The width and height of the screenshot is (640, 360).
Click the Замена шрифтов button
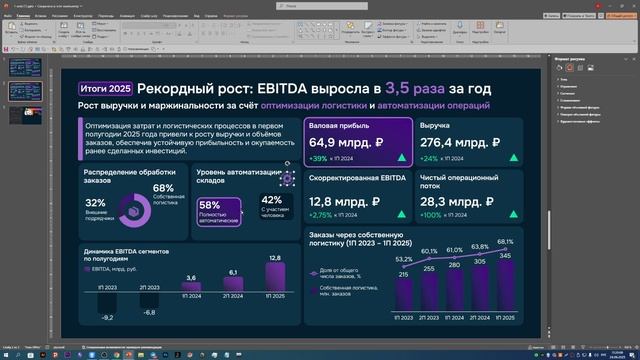[431, 30]
